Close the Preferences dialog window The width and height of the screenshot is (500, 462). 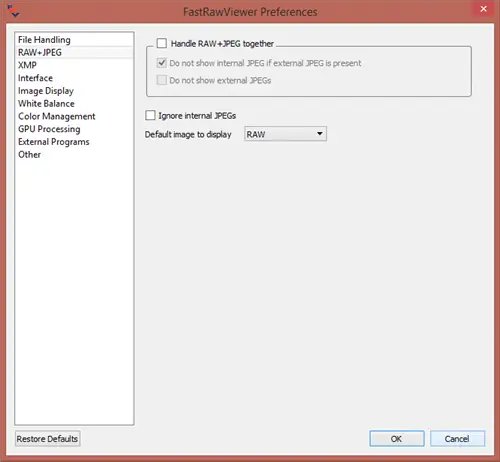[x=483, y=9]
